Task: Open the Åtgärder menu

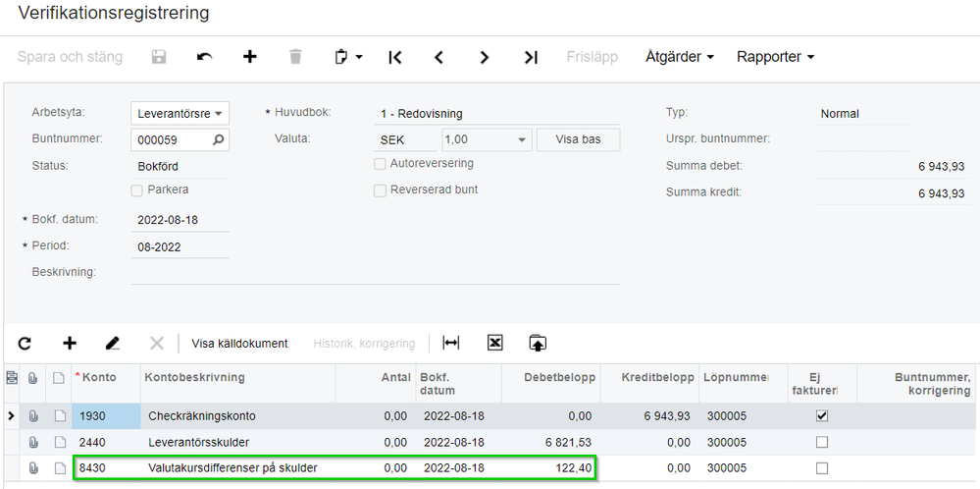Action: pos(680,57)
